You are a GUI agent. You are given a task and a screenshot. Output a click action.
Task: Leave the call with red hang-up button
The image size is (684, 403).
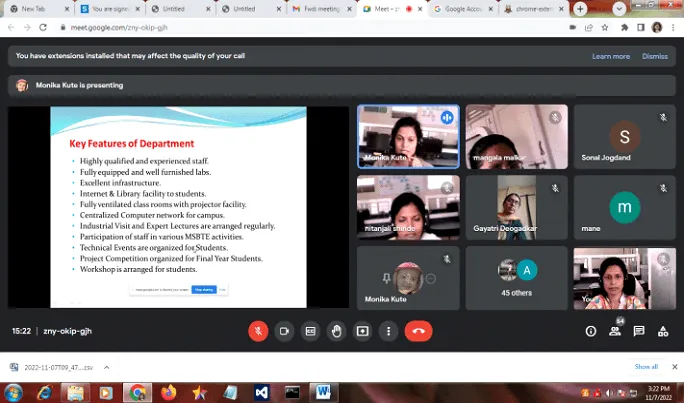[x=419, y=331]
